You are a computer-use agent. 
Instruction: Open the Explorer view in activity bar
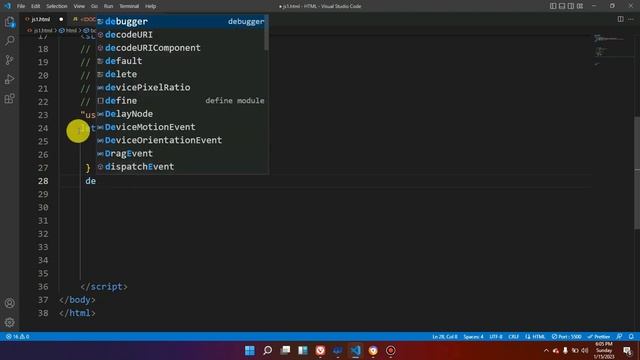coord(9,22)
